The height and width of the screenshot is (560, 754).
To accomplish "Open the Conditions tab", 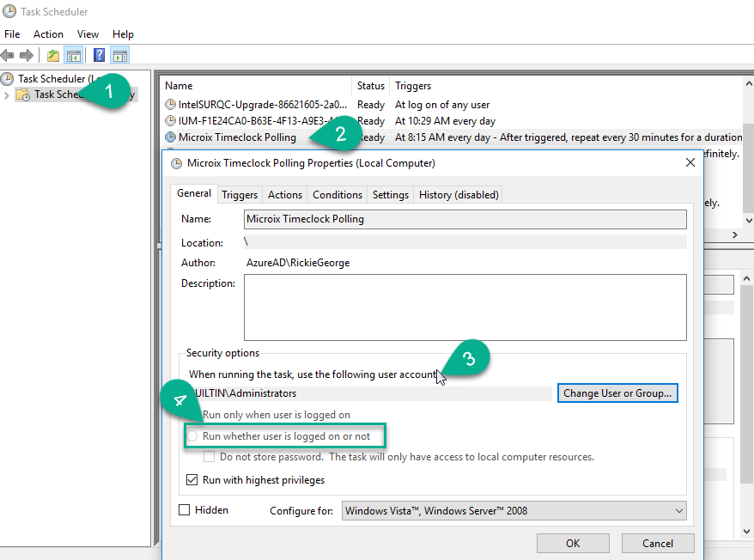I will coord(337,195).
